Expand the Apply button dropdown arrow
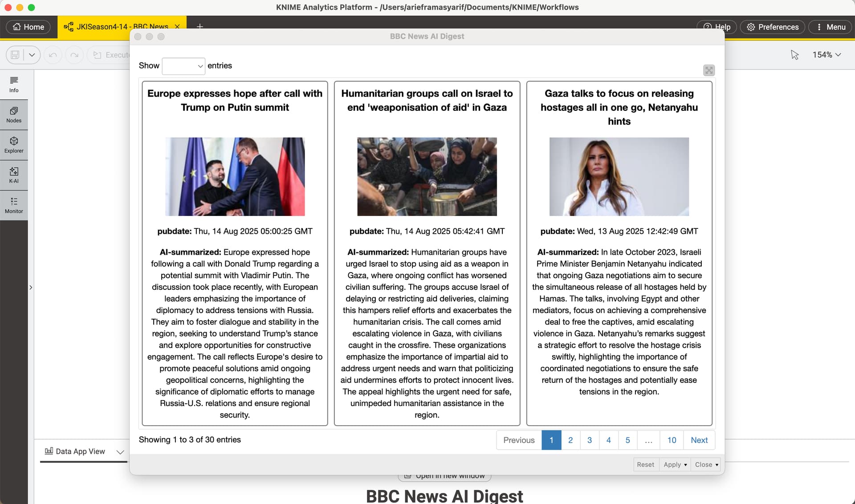Viewport: 855px width, 504px height. pyautogui.click(x=685, y=465)
